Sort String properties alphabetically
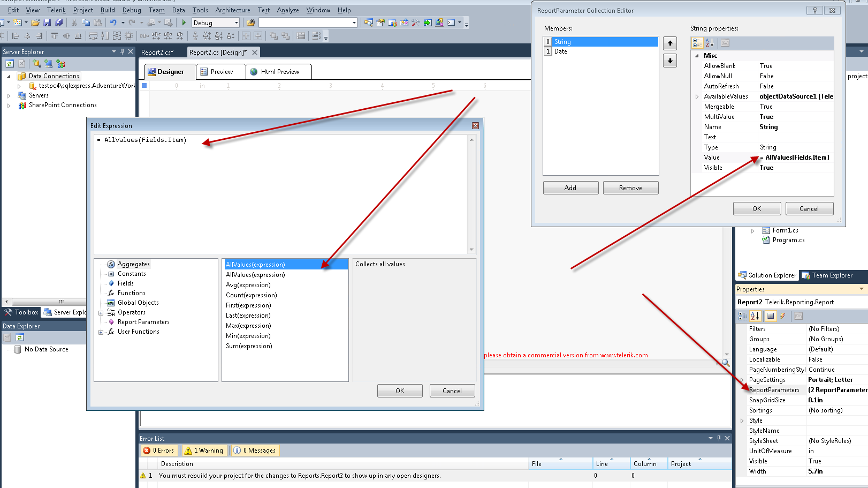The height and width of the screenshot is (488, 868). [x=710, y=43]
